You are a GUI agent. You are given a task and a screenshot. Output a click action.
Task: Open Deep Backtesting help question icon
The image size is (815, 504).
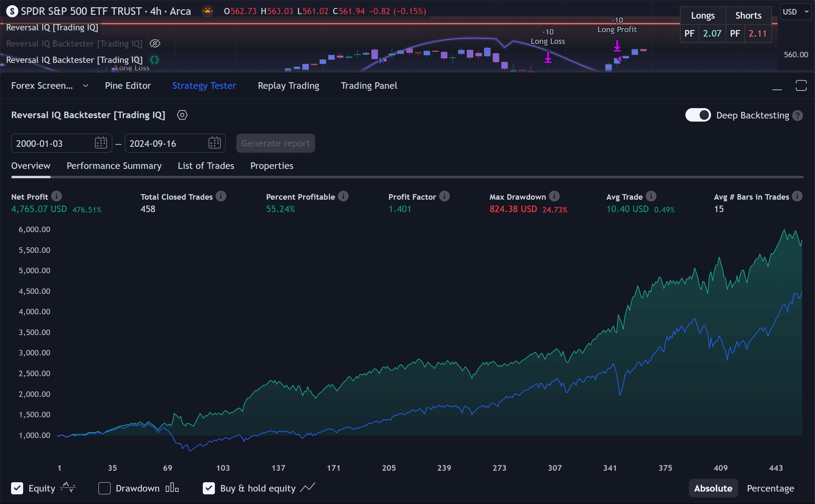coord(798,116)
